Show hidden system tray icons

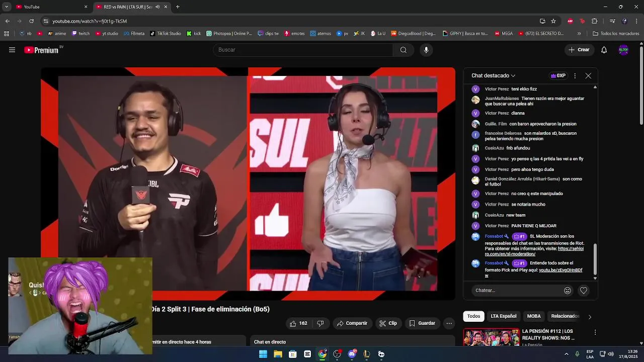567,354
